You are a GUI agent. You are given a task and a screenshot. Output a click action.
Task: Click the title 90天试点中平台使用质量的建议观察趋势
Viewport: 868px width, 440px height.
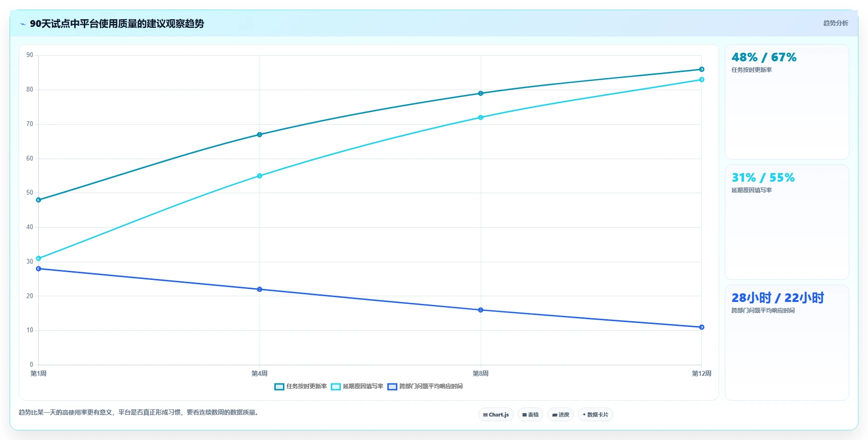coord(117,23)
